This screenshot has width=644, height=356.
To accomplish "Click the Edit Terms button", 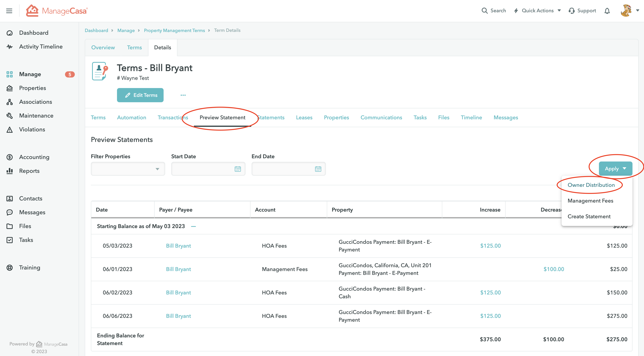I will [140, 95].
